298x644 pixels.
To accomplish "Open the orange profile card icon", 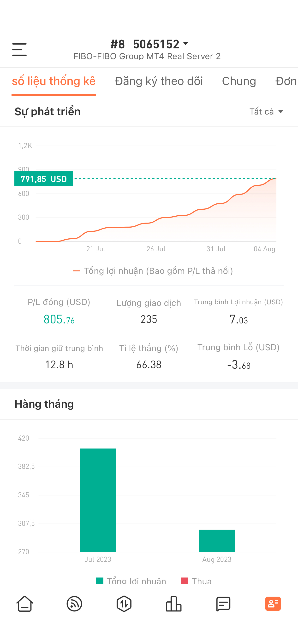I will [x=273, y=604].
